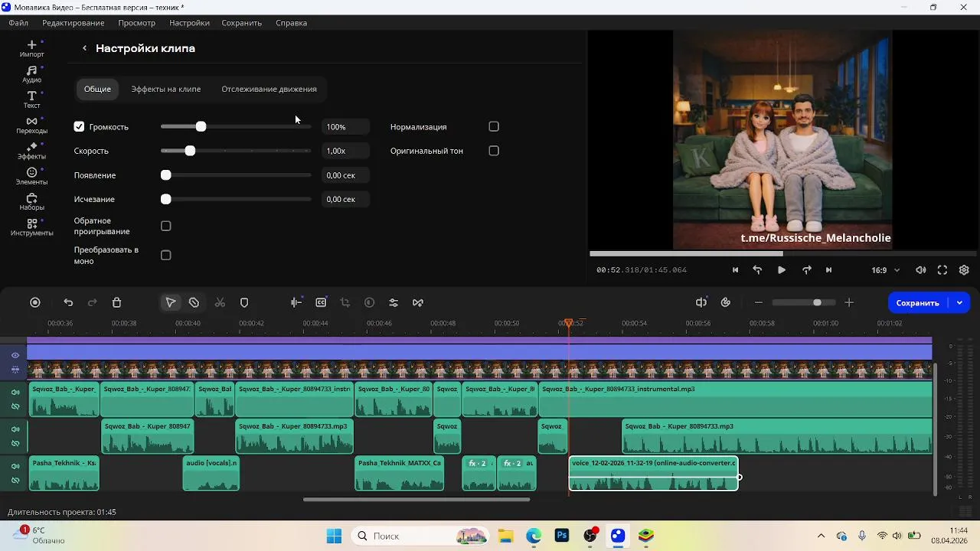
Task: Skip to next clip in preview
Action: (828, 270)
